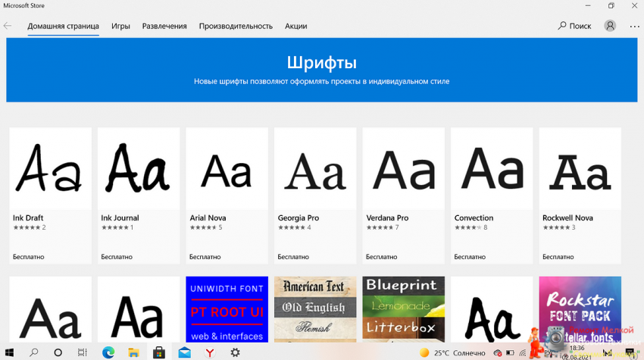Click the back arrow in Microsoft Store

tap(8, 26)
